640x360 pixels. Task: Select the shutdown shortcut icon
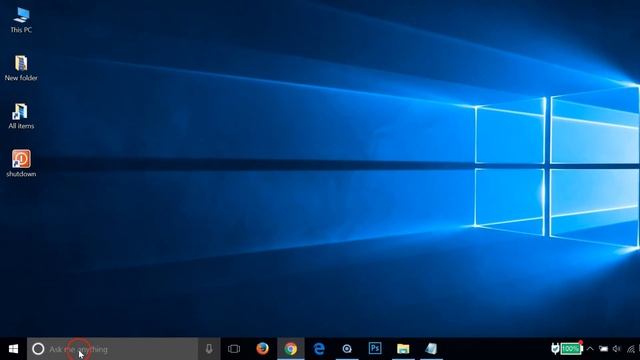(x=21, y=164)
